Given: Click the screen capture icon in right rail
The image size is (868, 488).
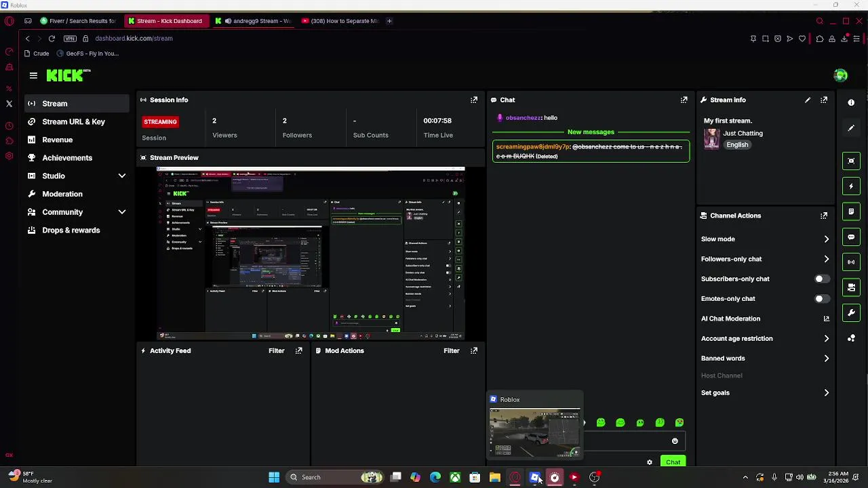Looking at the screenshot, I should pyautogui.click(x=851, y=161).
